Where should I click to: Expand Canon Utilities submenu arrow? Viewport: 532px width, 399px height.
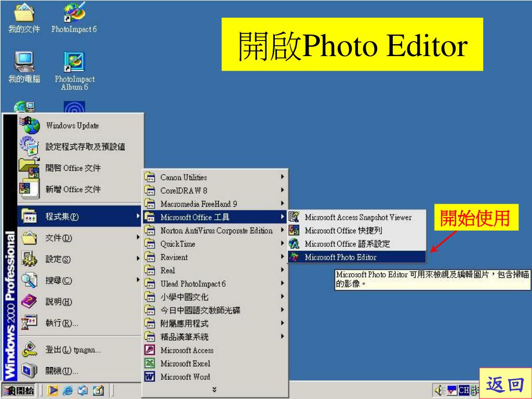pos(282,177)
